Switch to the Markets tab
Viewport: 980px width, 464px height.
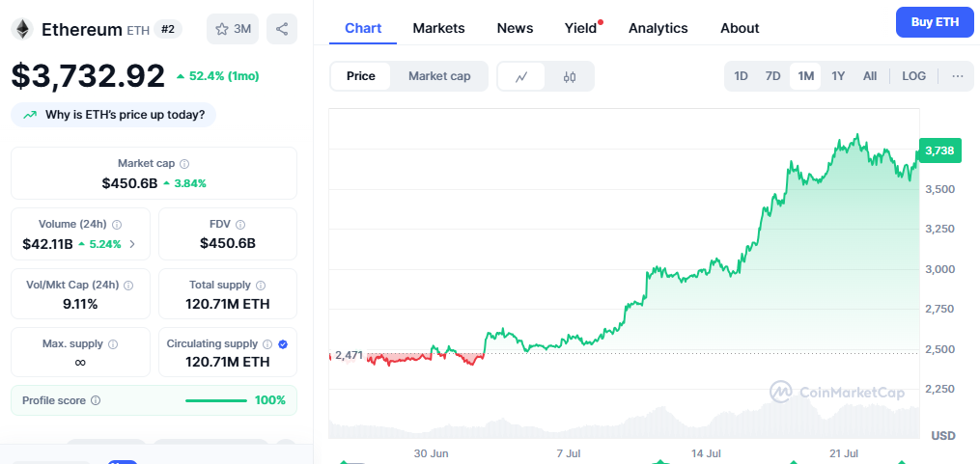tap(438, 28)
